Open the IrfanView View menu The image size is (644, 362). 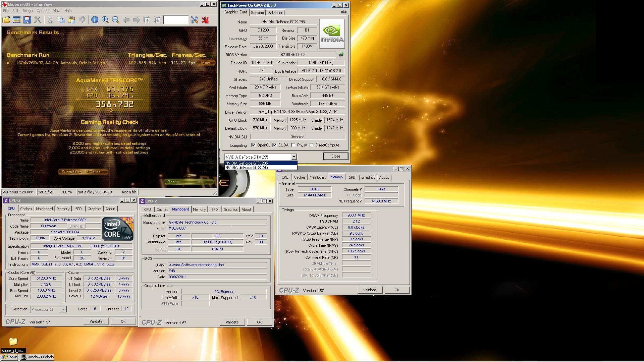(57, 11)
